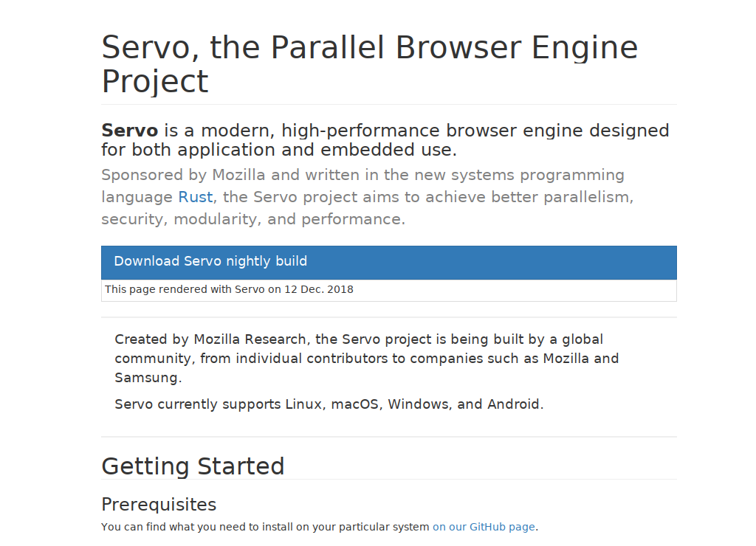This screenshot has width=756, height=546.
Task: Click the word Samsung in the paragraph
Action: pyautogui.click(x=146, y=378)
